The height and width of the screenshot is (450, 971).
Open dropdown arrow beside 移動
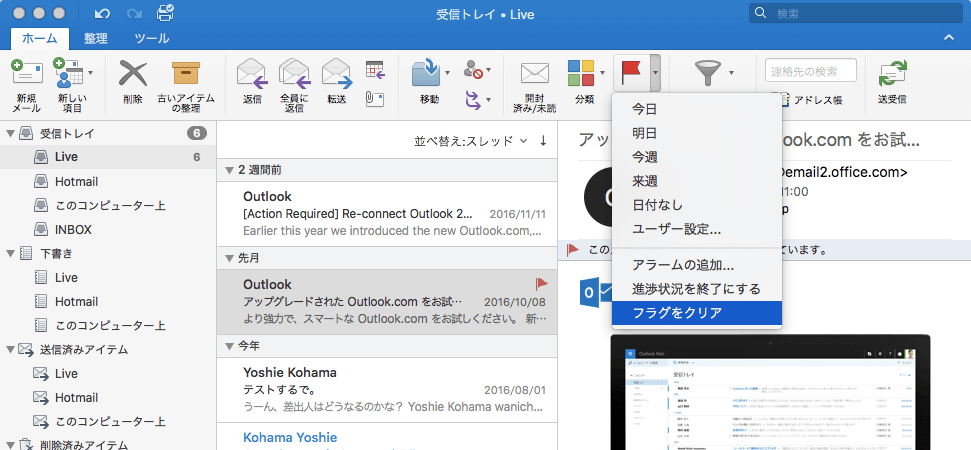(x=448, y=73)
